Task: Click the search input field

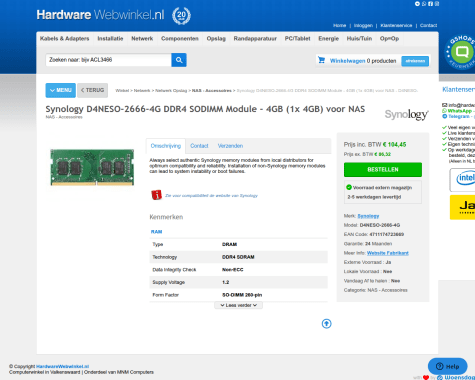Action: click(x=108, y=60)
